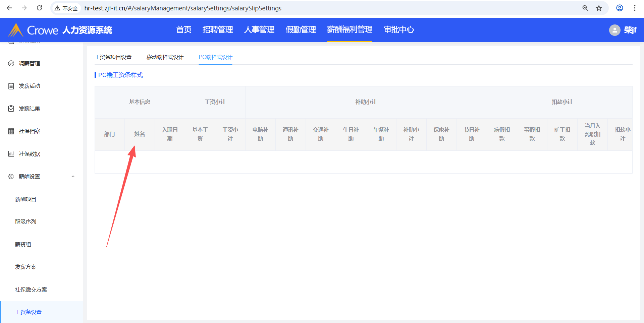Click the 社保档案 archive icon
The width and height of the screenshot is (644, 323).
point(11,131)
